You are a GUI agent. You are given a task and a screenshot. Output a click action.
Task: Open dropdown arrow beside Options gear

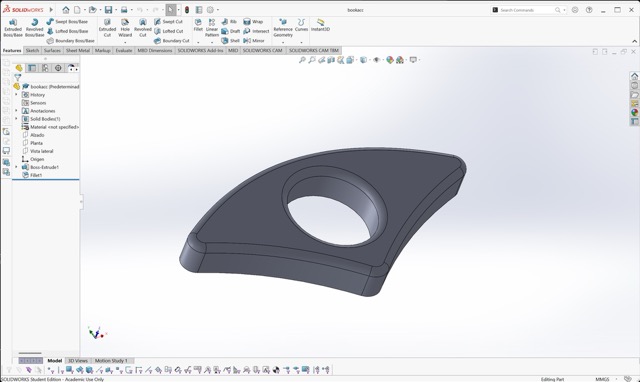(x=218, y=10)
